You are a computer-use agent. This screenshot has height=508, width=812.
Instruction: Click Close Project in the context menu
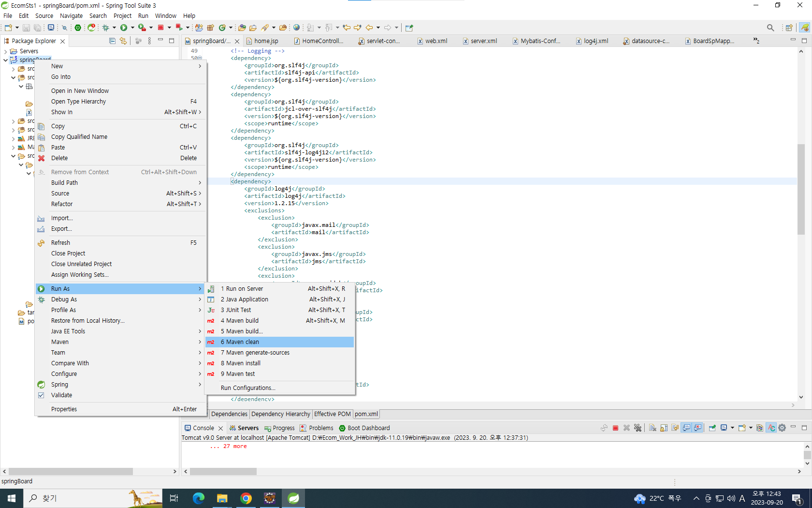(x=121, y=254)
